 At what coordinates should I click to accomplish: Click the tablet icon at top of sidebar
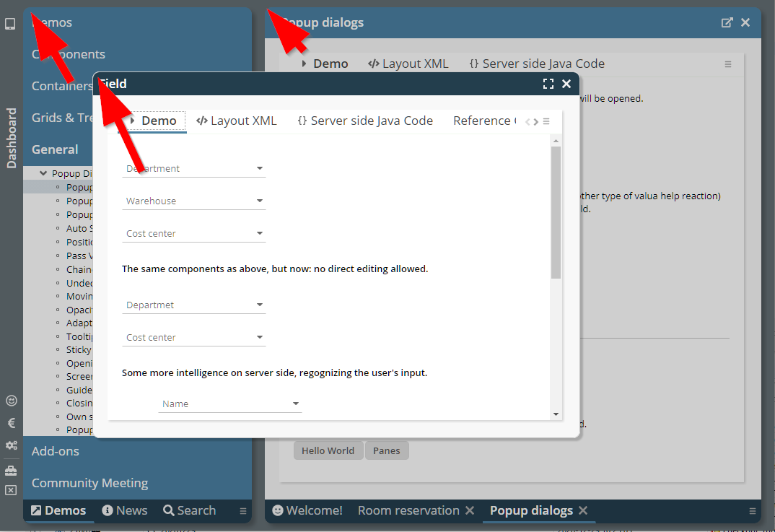10,24
